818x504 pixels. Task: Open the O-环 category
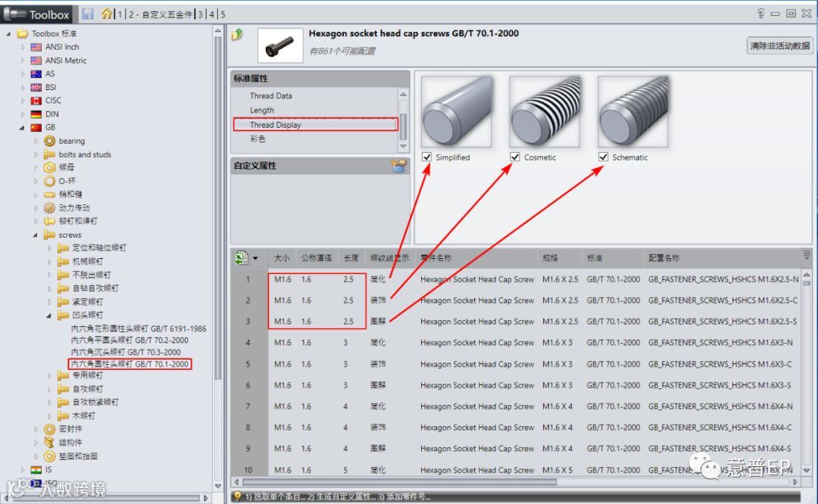[x=60, y=181]
